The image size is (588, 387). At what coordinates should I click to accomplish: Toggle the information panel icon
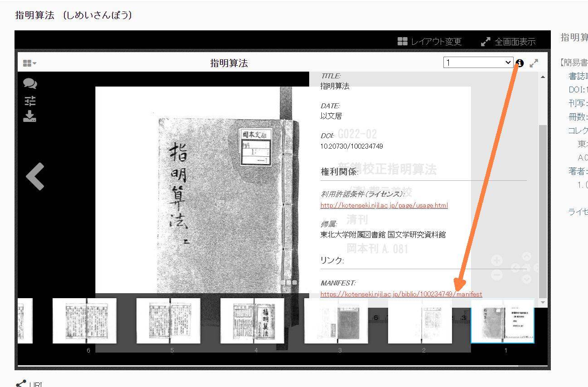520,63
